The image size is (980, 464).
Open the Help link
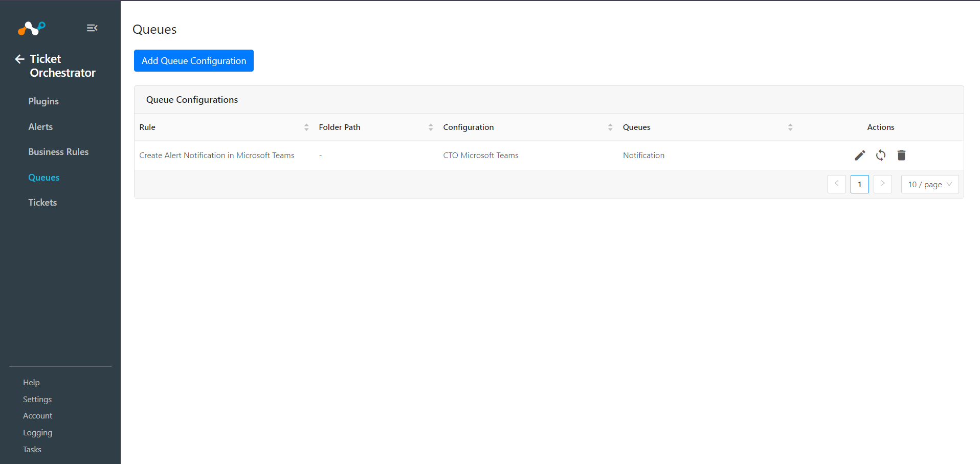coord(31,383)
